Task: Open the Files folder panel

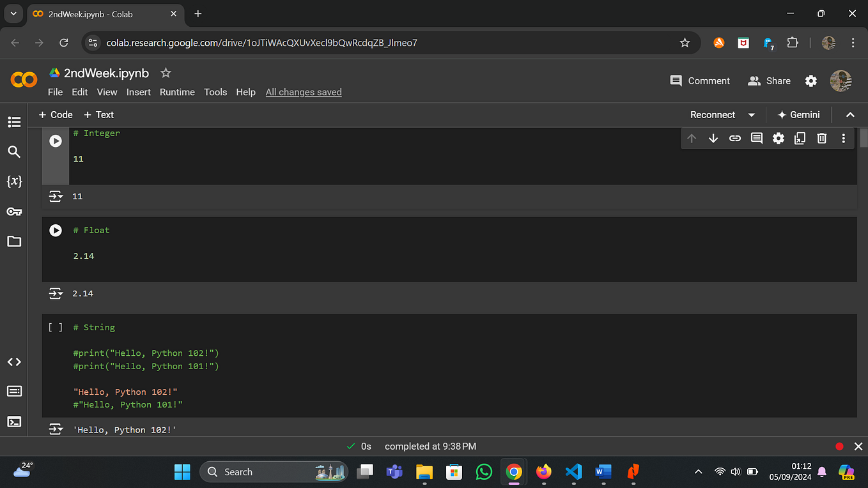Action: pos(14,241)
